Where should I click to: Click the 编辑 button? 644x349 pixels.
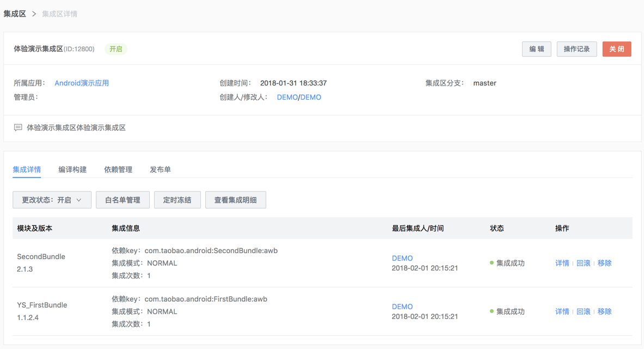536,49
